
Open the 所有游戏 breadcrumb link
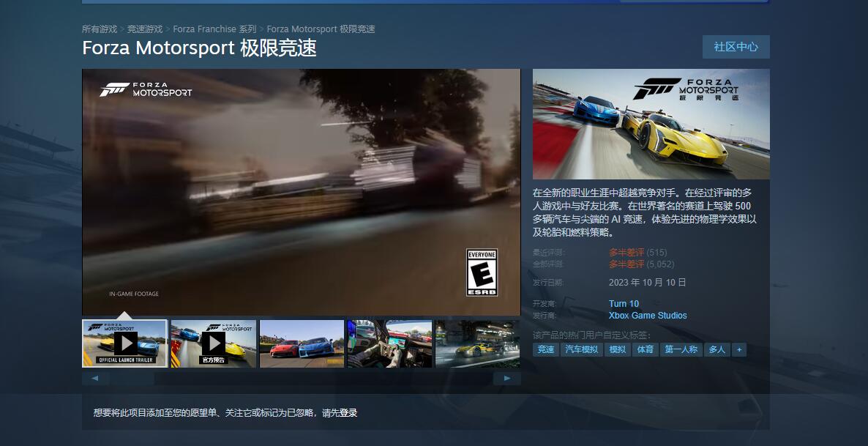[100, 29]
